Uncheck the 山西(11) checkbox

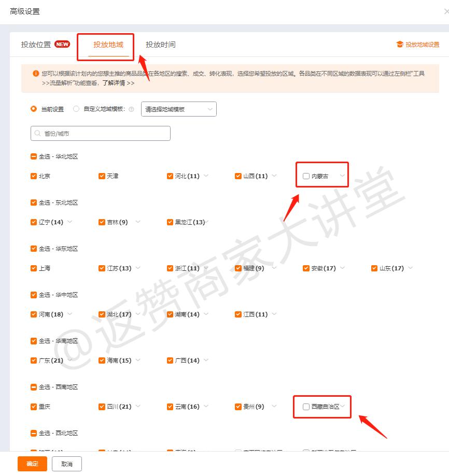(x=238, y=176)
